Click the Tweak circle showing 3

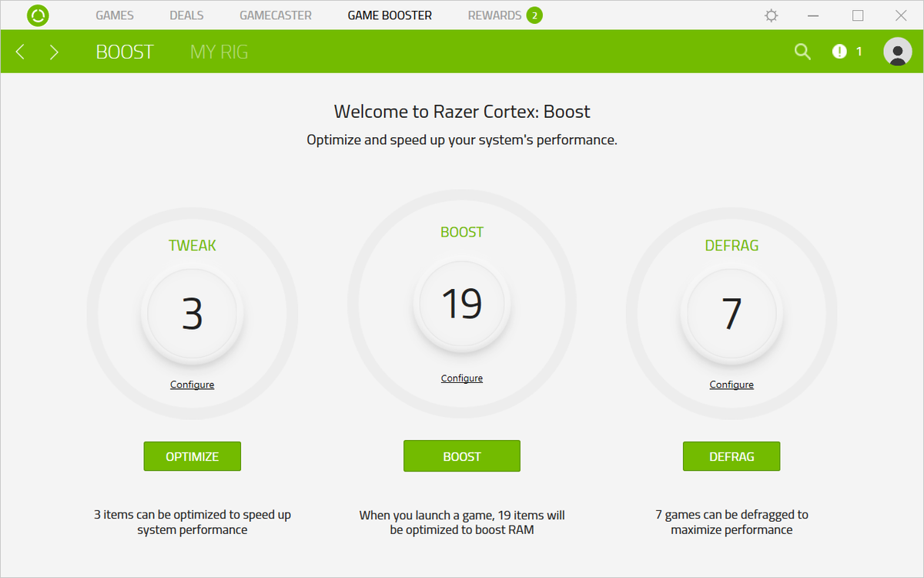pos(192,314)
